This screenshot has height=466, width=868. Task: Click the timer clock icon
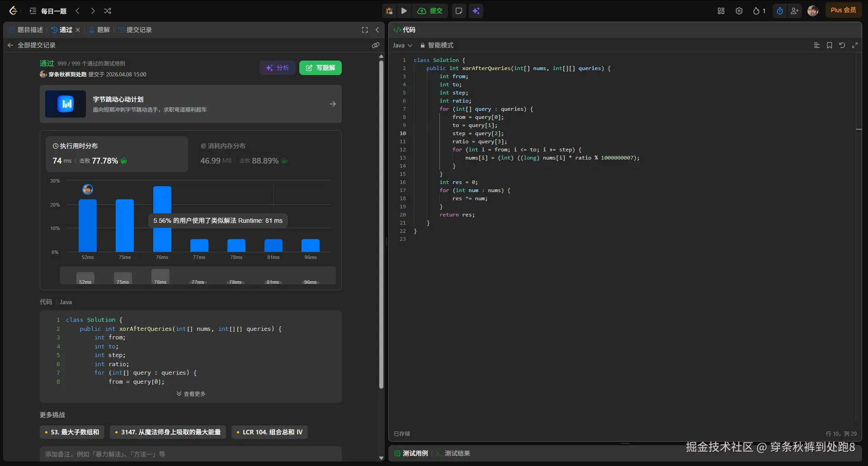click(780, 11)
